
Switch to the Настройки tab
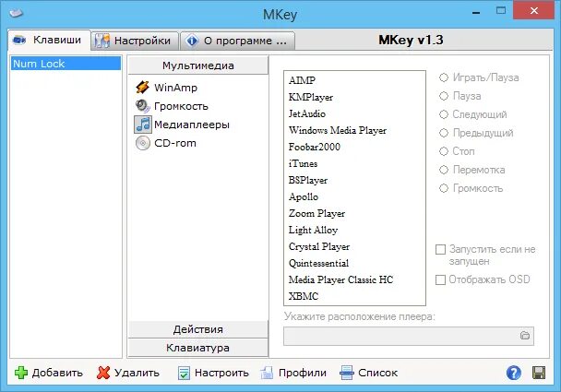pos(135,41)
